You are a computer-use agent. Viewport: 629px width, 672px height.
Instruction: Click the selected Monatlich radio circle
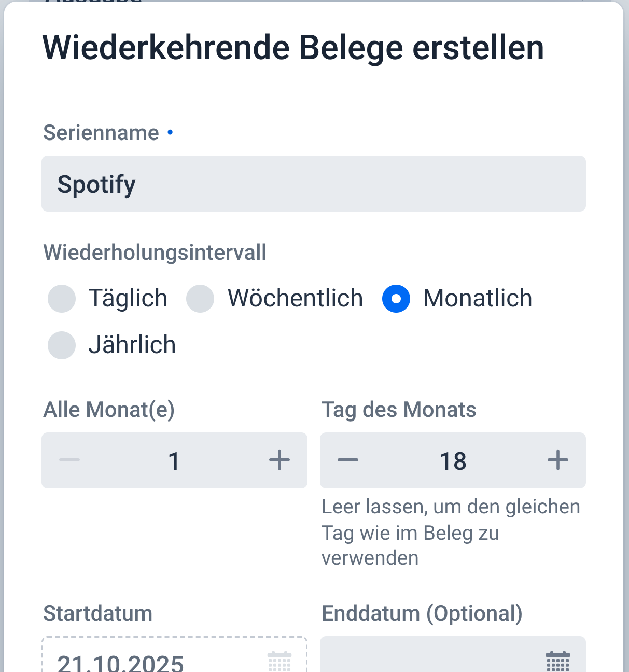[396, 299]
